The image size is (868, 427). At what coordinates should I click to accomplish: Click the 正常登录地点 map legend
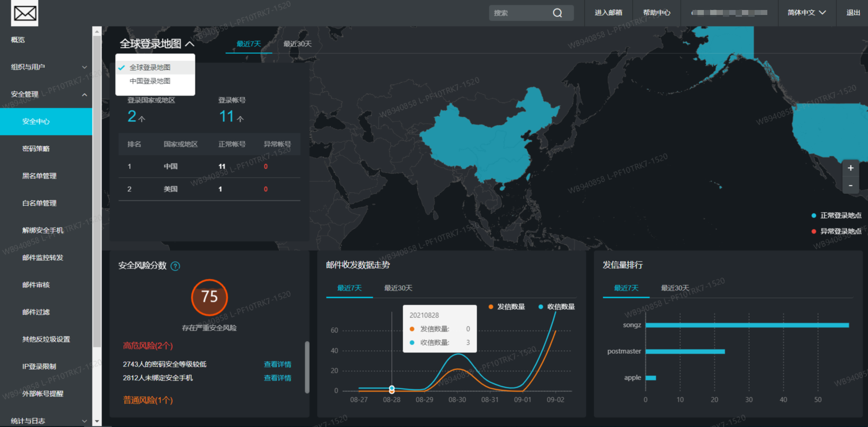tap(836, 216)
